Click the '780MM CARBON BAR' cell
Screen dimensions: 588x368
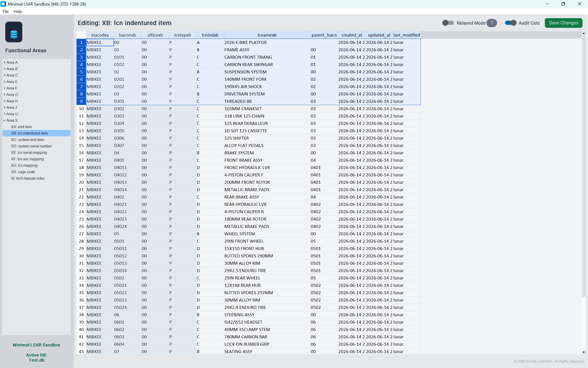267,337
